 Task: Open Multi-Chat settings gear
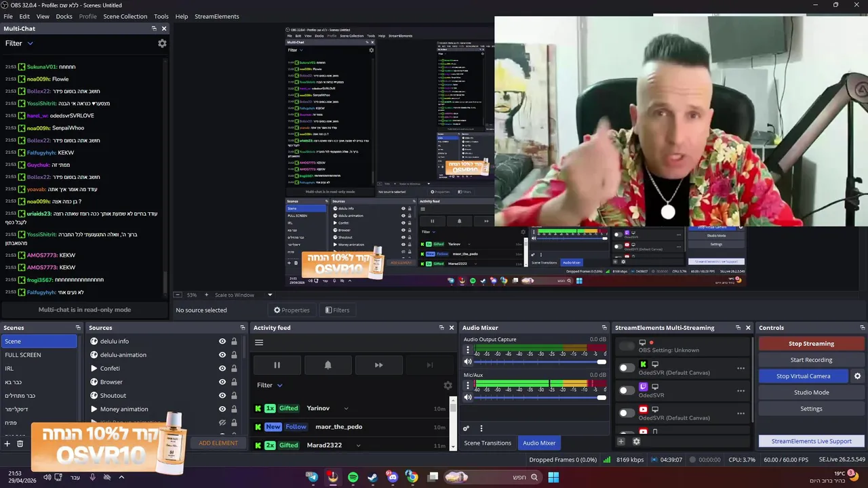162,43
